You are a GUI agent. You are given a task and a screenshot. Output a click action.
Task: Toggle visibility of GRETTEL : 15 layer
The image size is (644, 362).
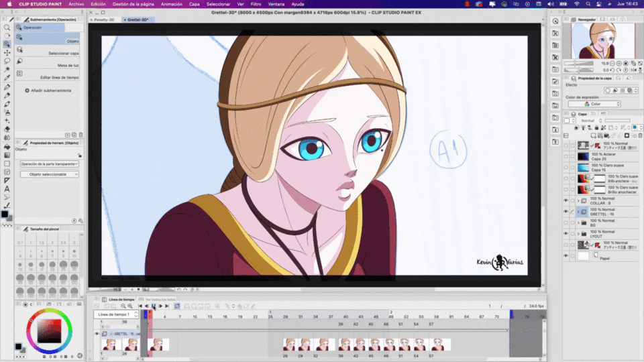point(566,212)
